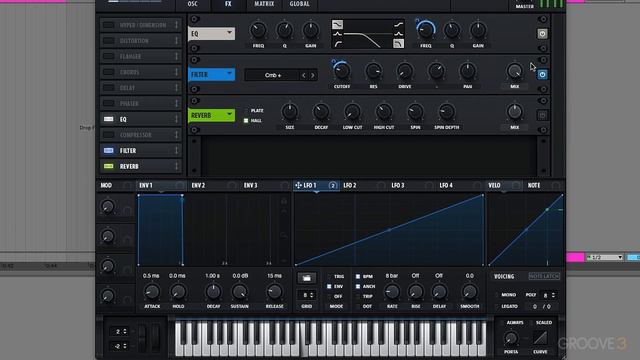Viewport: 640px width, 360px height.
Task: Set LFO mode to ENV
Action: (329, 287)
